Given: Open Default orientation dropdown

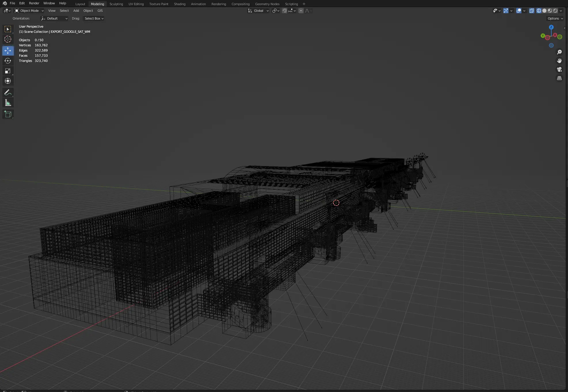Looking at the screenshot, I should (x=54, y=18).
